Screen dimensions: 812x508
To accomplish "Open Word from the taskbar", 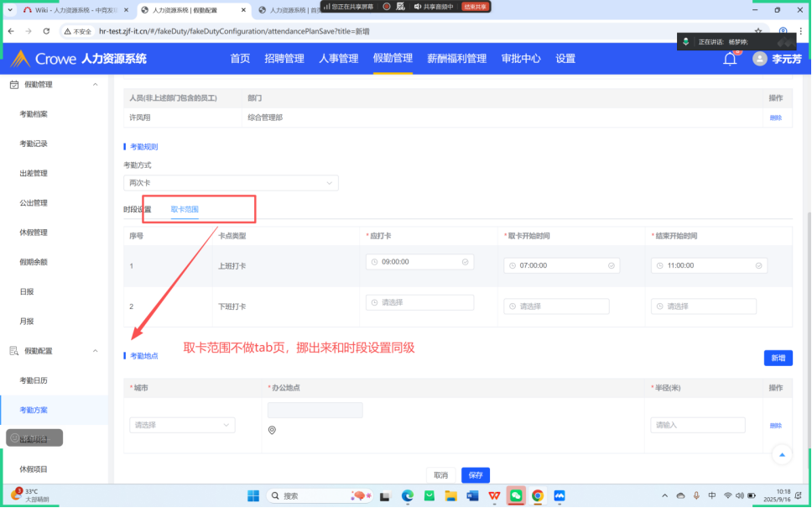I will coord(472,496).
